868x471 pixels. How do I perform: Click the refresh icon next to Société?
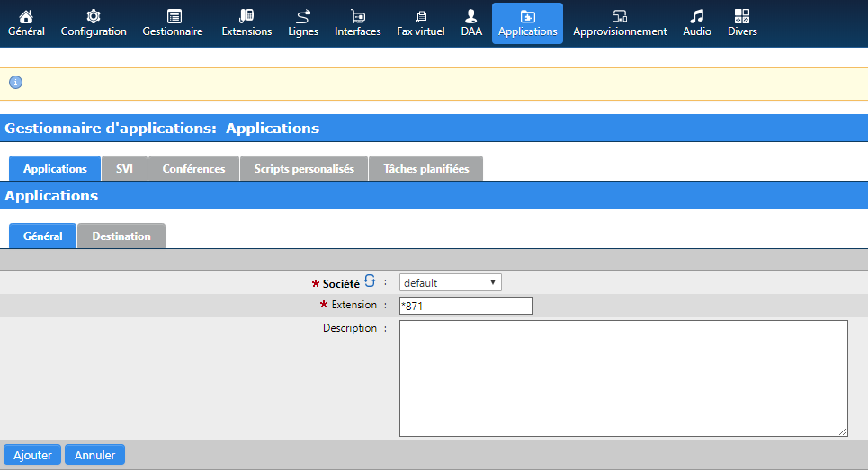coord(370,280)
